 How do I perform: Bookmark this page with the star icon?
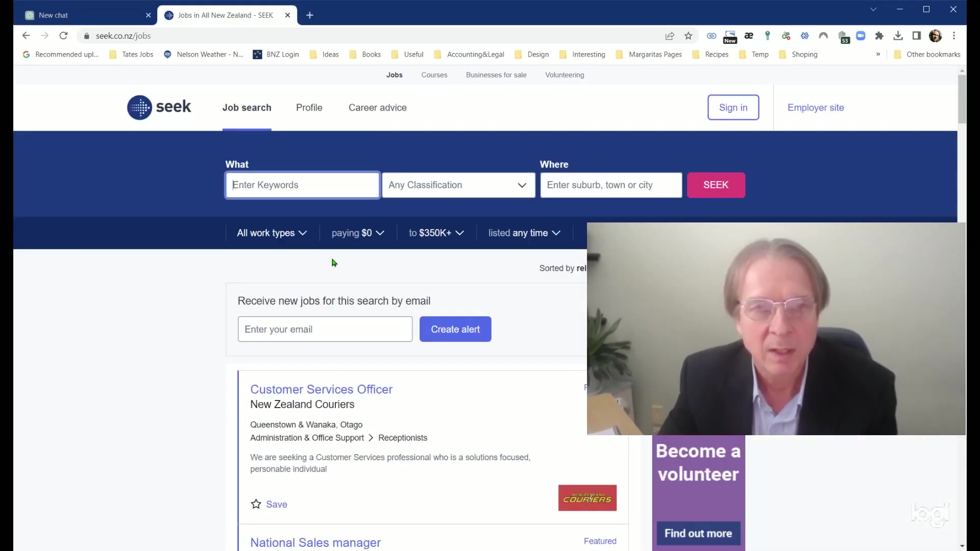click(x=689, y=36)
